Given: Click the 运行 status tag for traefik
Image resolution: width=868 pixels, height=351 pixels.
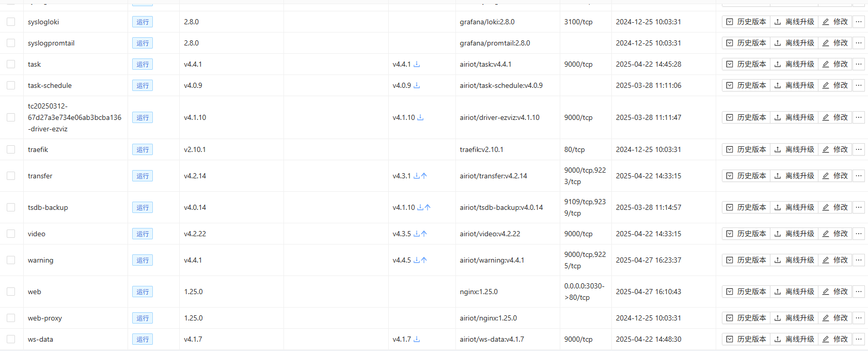Looking at the screenshot, I should (x=143, y=149).
